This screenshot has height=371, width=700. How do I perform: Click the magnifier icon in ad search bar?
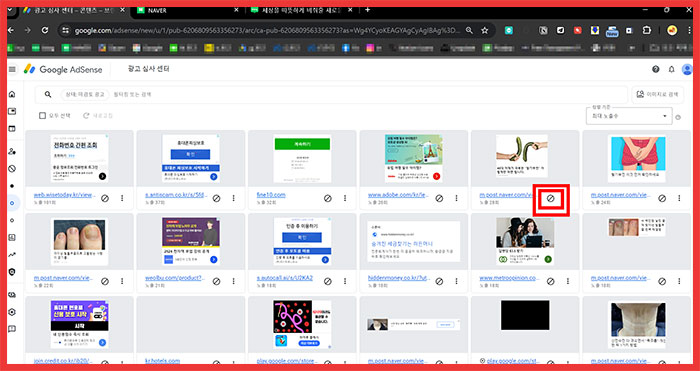(48, 94)
